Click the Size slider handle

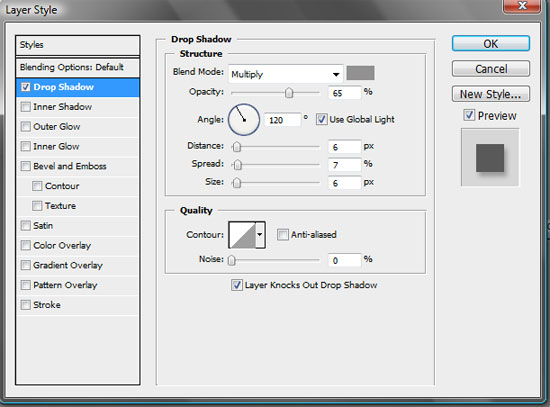pos(237,182)
